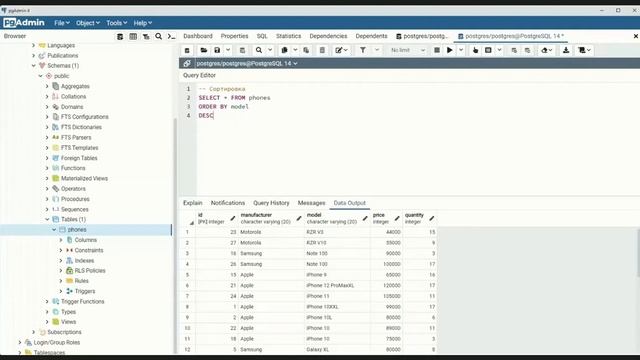Click the Browser search objects icon
The image size is (640, 360).
coord(158,36)
